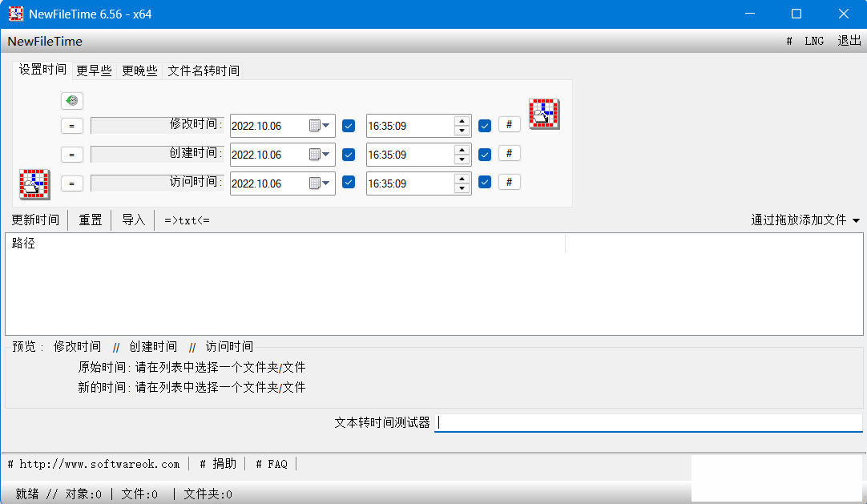The height and width of the screenshot is (504, 867).
Task: Click the # button in 创建时间 row
Action: point(510,153)
